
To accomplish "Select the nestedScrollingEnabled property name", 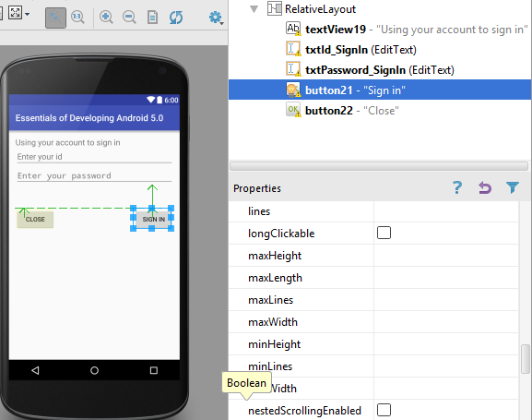I will coord(304,411).
